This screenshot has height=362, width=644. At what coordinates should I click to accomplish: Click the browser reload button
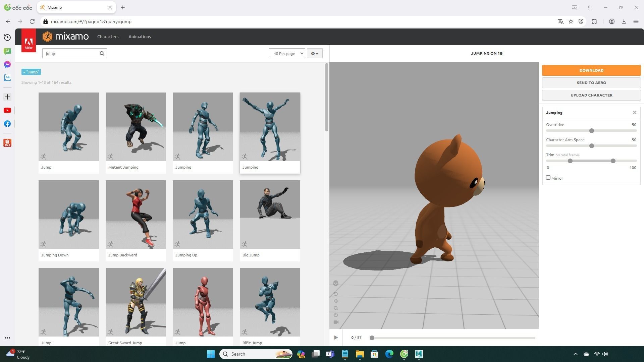(32, 21)
